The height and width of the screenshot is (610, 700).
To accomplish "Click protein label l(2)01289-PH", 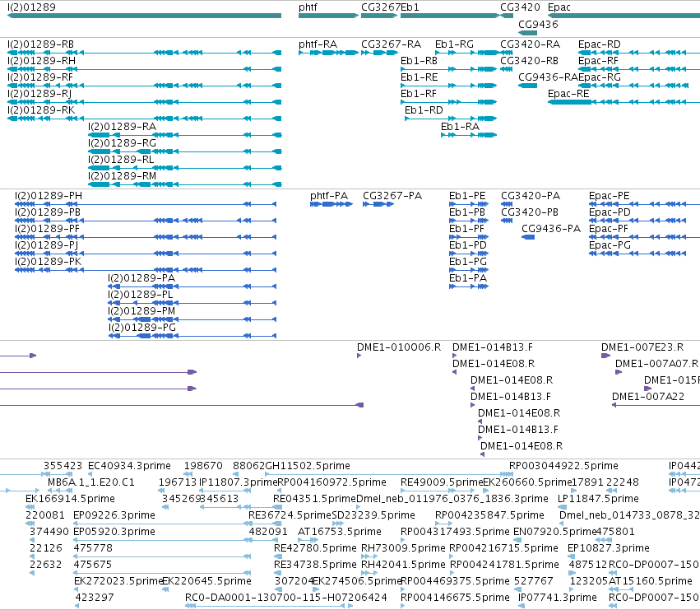I will 49,196.
